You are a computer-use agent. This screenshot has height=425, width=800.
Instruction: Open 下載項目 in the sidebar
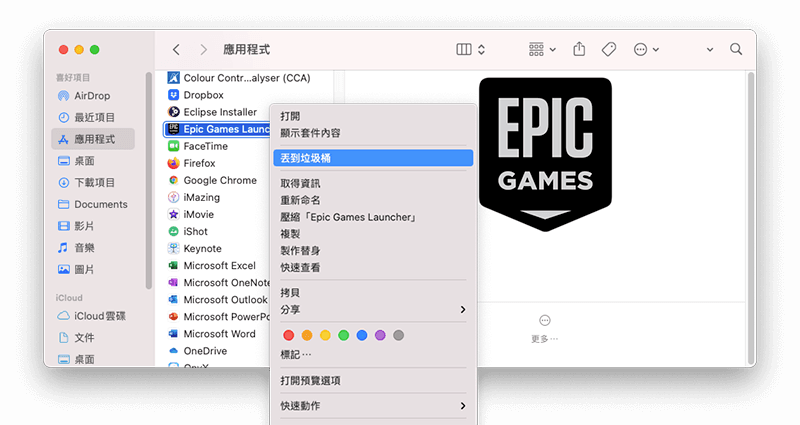point(92,182)
